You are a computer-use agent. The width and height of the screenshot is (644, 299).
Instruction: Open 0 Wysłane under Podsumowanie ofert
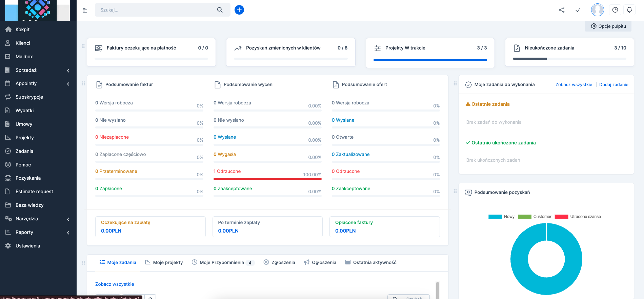343,120
